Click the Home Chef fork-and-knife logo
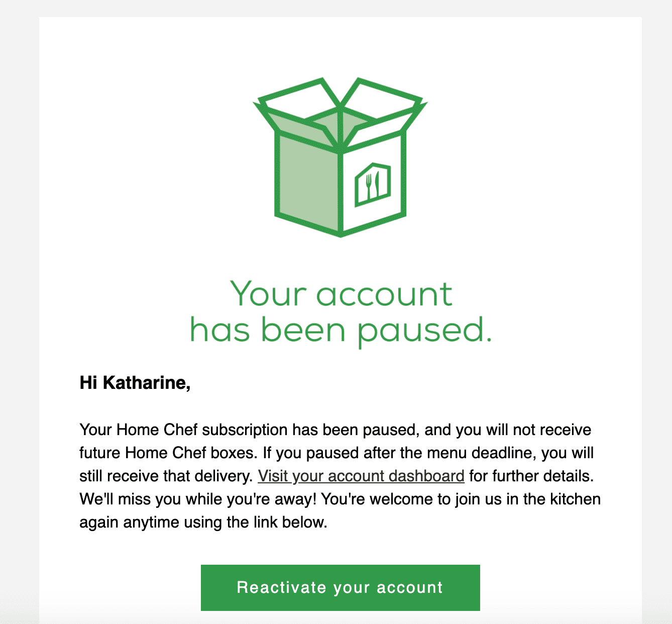The height and width of the screenshot is (624, 672). coord(373,184)
